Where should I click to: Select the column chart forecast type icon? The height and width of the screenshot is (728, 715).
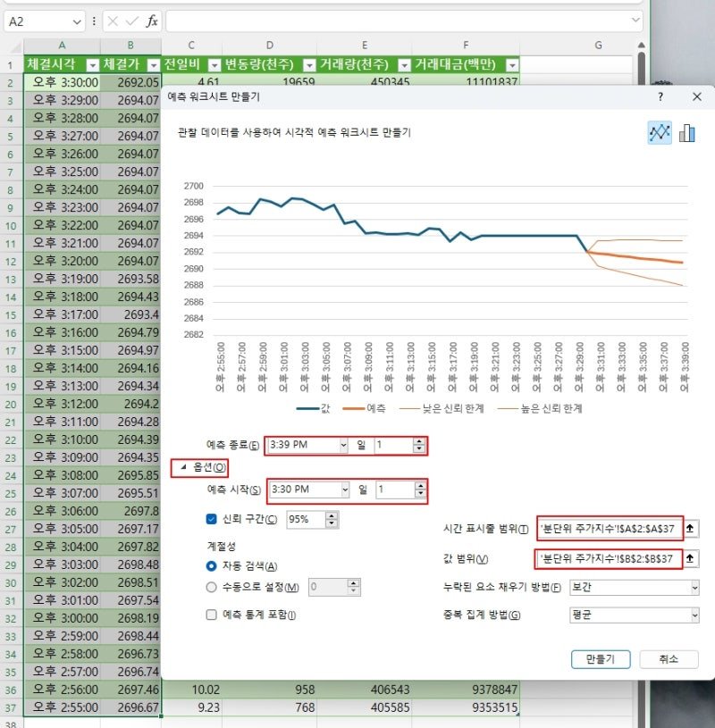point(686,133)
